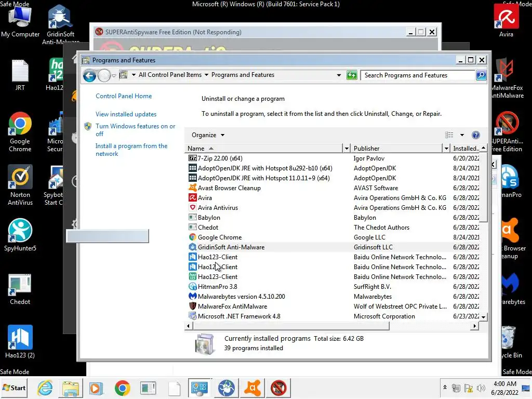Open Control Panel Home link

[124, 96]
